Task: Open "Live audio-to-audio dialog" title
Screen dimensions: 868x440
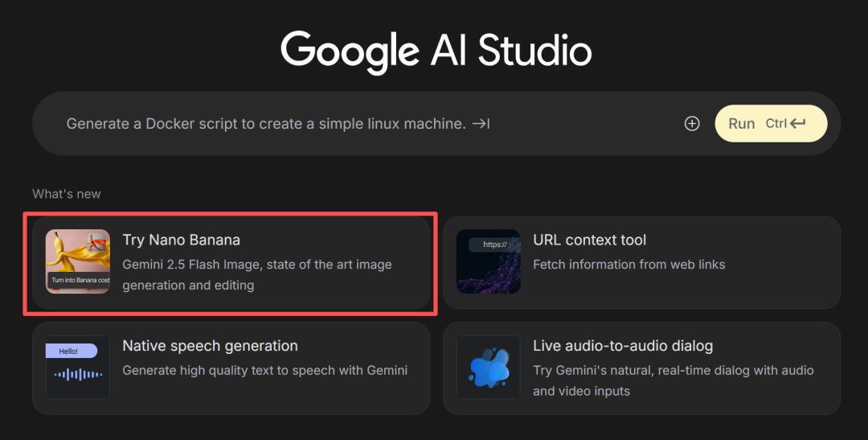Action: tap(623, 346)
